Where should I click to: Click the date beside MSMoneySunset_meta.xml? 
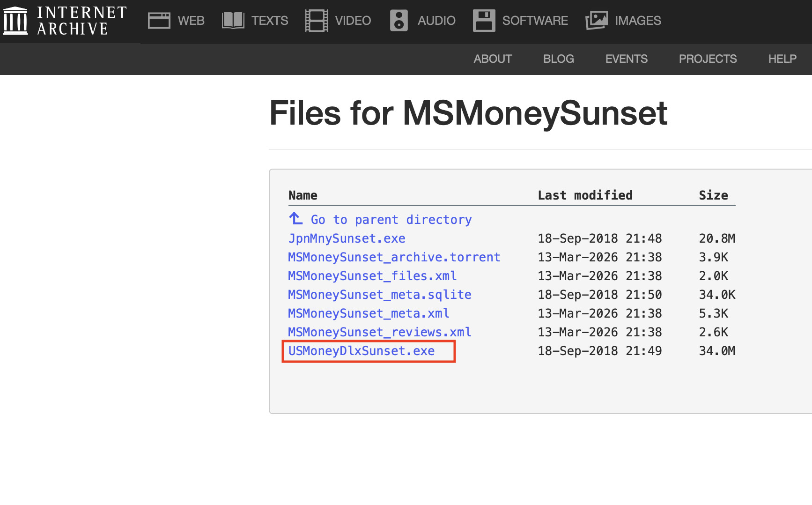[600, 313]
